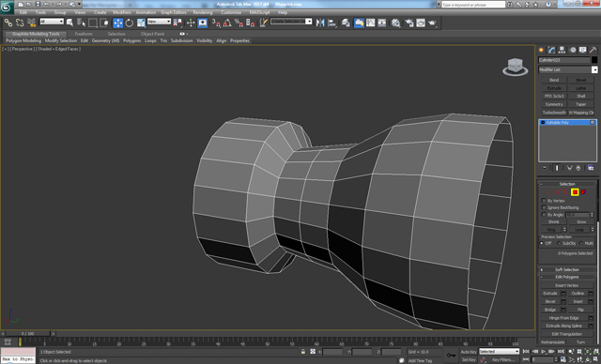The width and height of the screenshot is (601, 364).
Task: Activate the Select Object tool
Action: tap(69, 23)
